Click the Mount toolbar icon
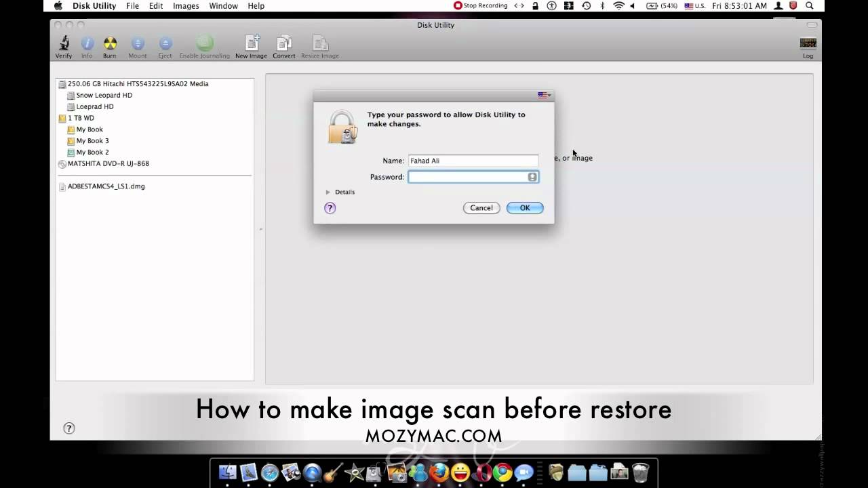The width and height of the screenshot is (868, 488). 138,43
